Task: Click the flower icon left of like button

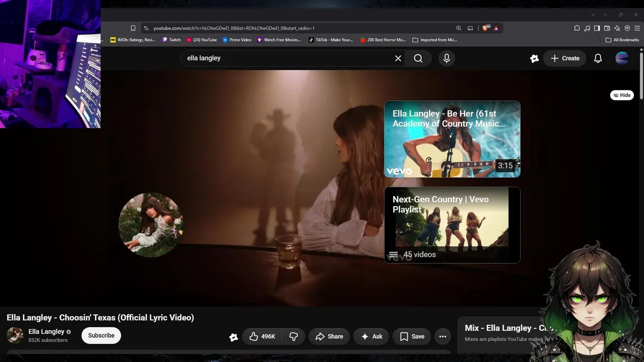Action: tap(233, 337)
